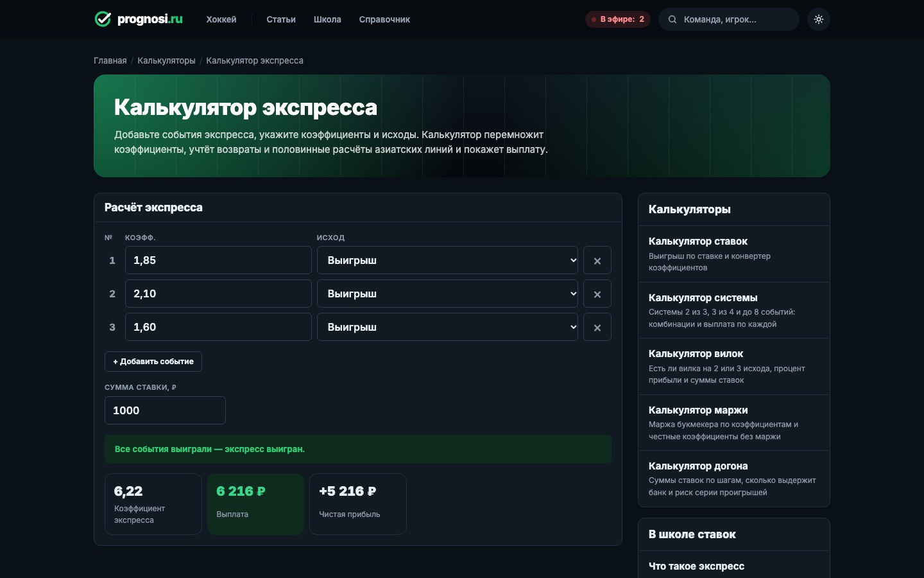Open the 'Калькулятор вилок' sidebar link
Viewport: 924px width, 578px height.
point(734,366)
